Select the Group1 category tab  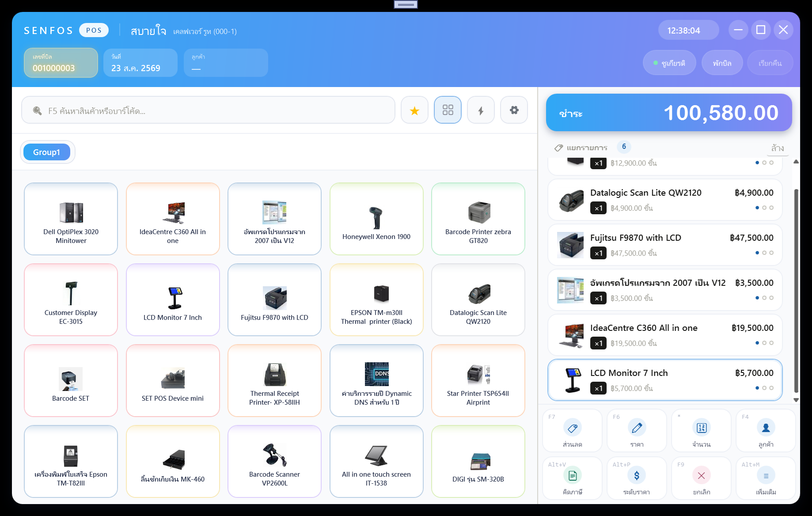click(46, 152)
